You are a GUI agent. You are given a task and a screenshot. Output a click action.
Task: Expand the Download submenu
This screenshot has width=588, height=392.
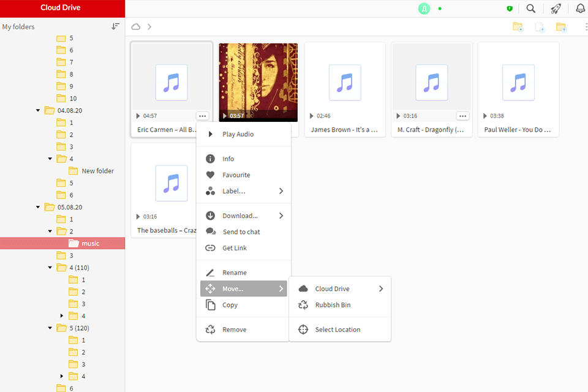pyautogui.click(x=281, y=216)
